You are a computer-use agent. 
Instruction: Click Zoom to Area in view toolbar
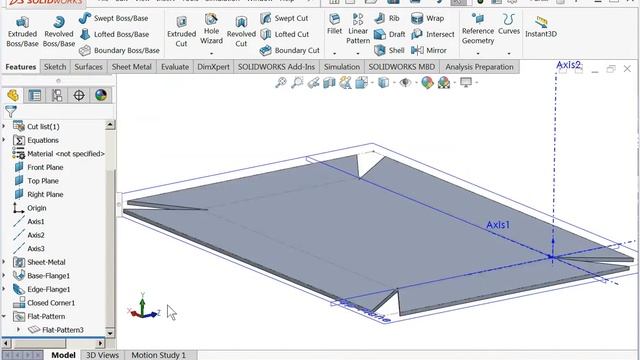click(297, 83)
